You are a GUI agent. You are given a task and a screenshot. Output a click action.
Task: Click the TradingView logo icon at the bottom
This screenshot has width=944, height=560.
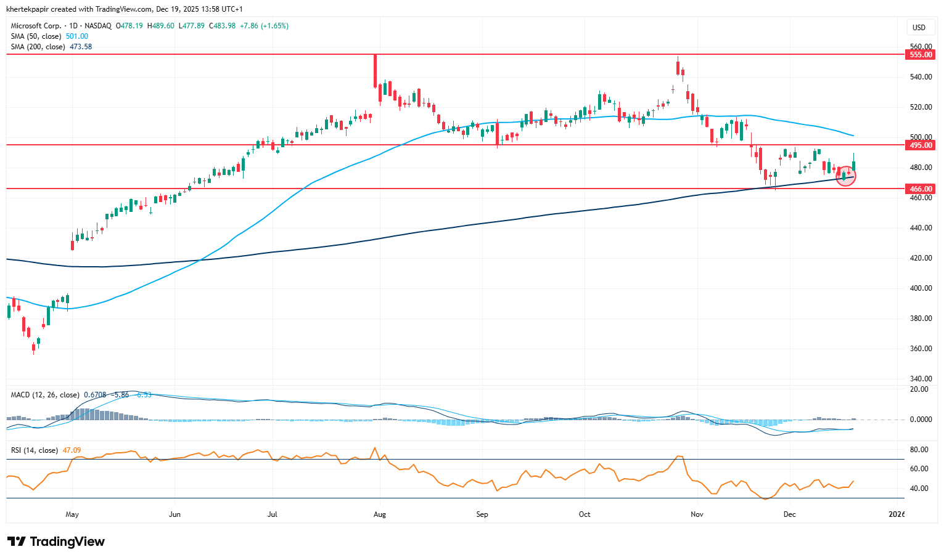click(17, 542)
